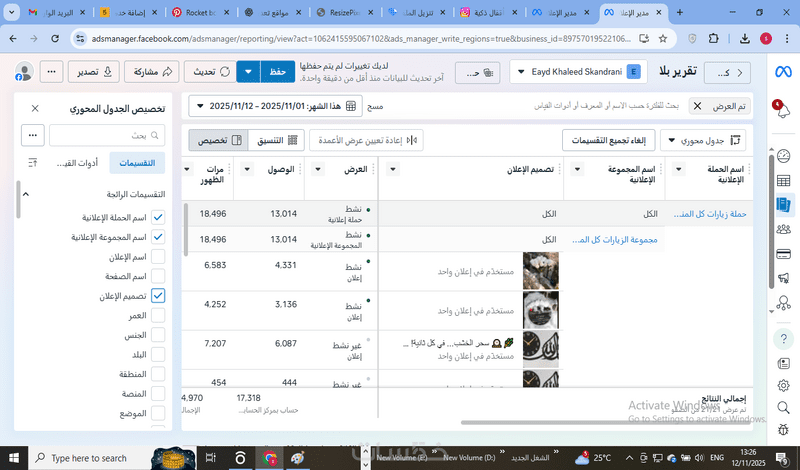Switch to the Rocket Pinterest browser tab

tap(201, 13)
